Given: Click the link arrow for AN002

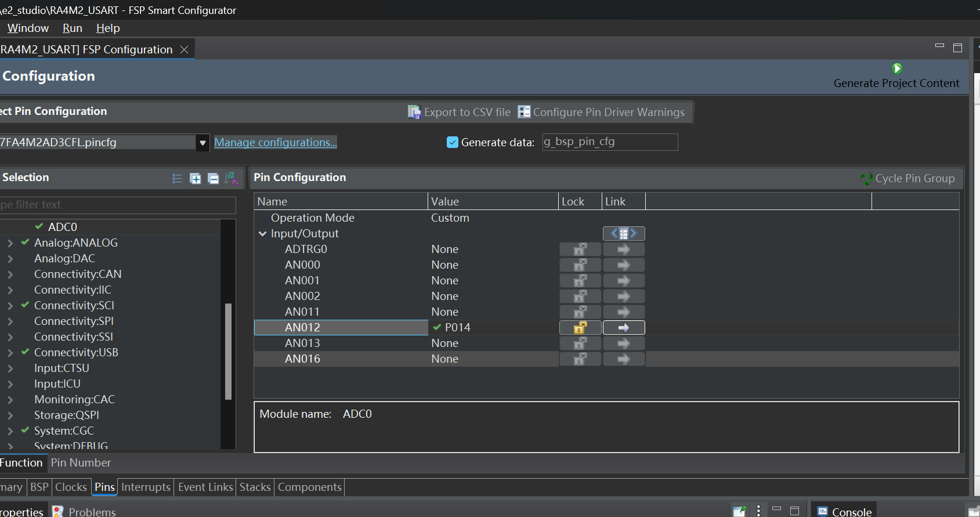Looking at the screenshot, I should point(624,297).
